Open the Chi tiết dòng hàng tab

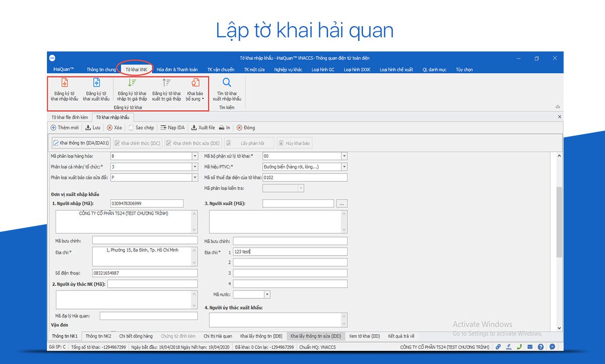click(136, 336)
